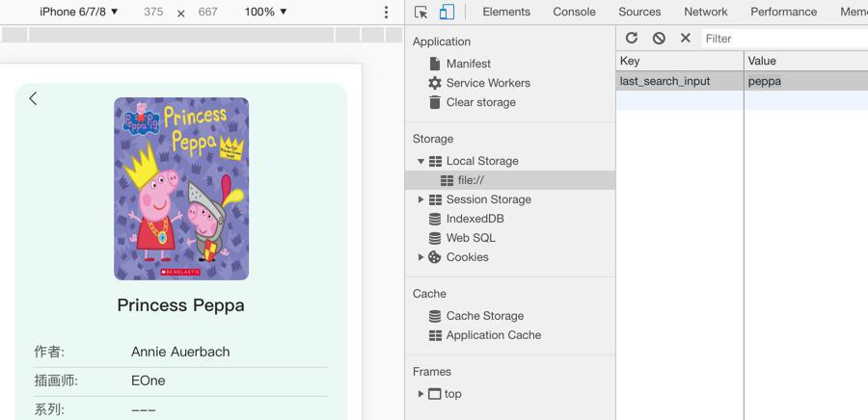Image resolution: width=868 pixels, height=420 pixels.
Task: Click the Cache Storage database icon
Action: pos(435,316)
